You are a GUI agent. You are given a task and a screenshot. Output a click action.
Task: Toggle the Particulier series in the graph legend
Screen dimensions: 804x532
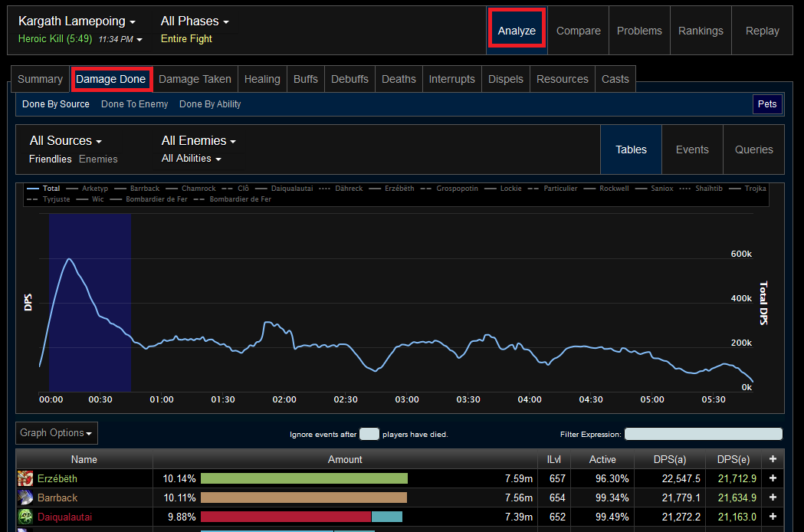[553, 189]
